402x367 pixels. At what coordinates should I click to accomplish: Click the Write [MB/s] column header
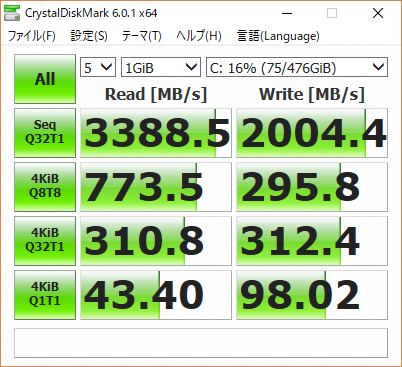312,94
